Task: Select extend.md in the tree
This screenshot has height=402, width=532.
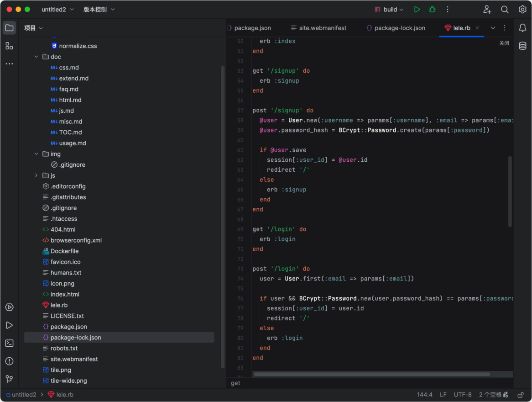Action: pos(69,78)
